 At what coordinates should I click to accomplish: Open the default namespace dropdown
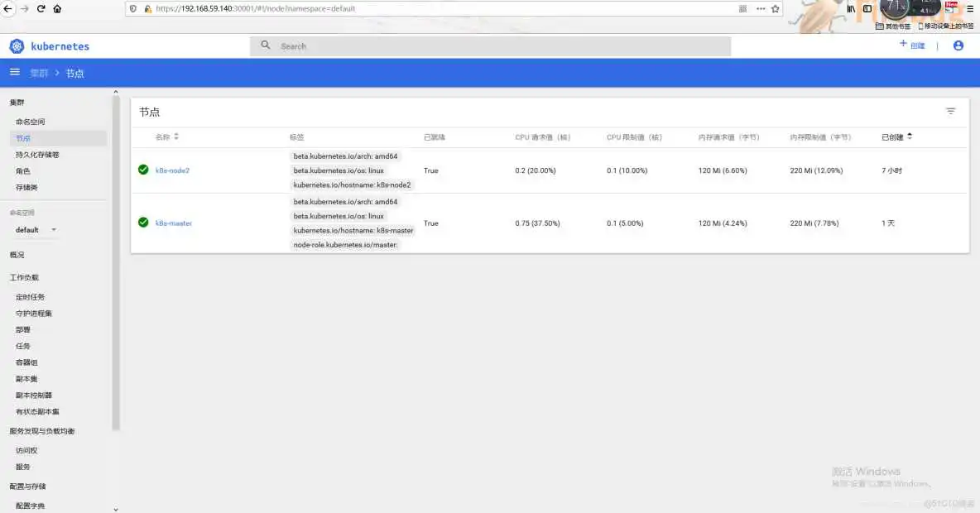point(36,230)
